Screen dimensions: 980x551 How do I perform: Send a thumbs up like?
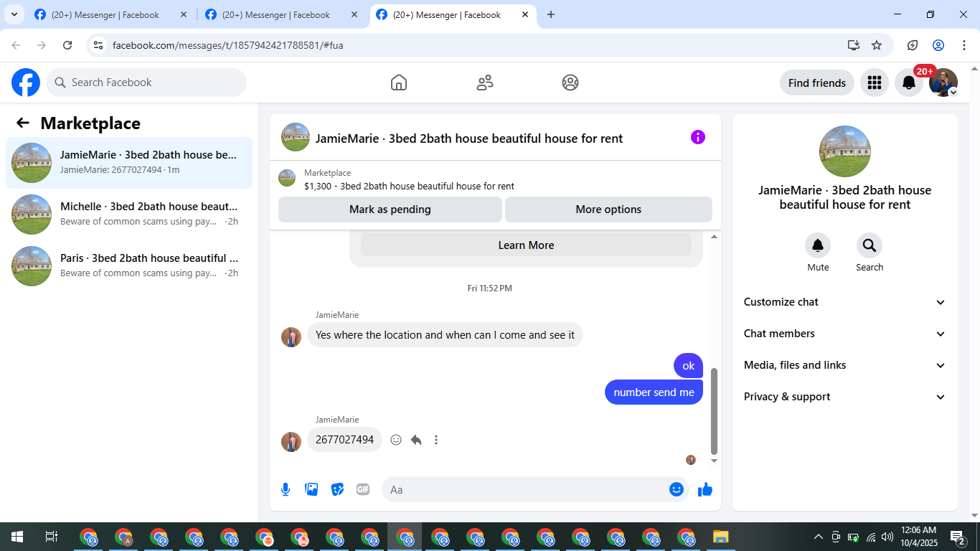click(x=705, y=489)
